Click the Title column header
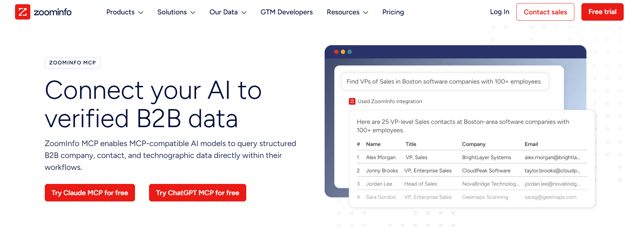The image size is (644, 227). [x=411, y=144]
